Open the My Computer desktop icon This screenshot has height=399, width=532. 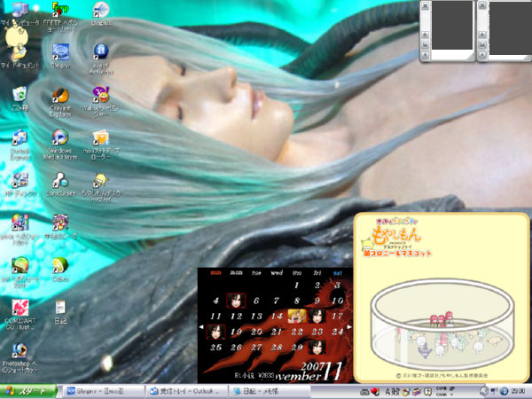click(x=20, y=10)
